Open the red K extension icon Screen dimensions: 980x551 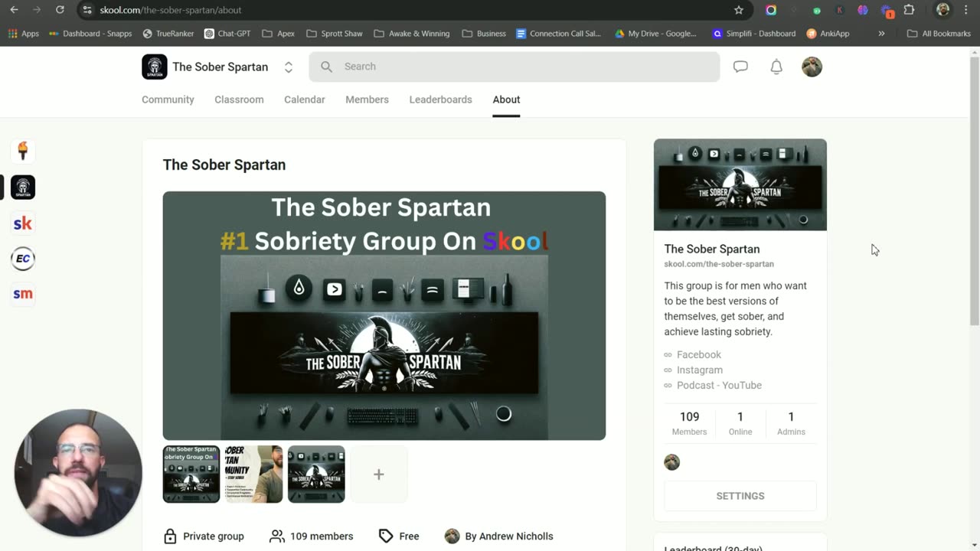(840, 10)
